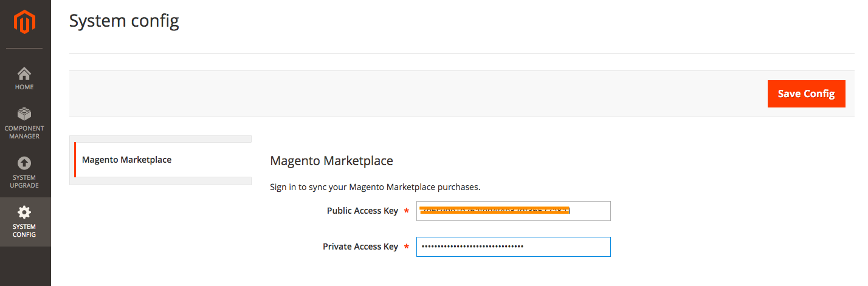The image size is (868, 286).
Task: Click the Private Access Key label
Action: (360, 247)
